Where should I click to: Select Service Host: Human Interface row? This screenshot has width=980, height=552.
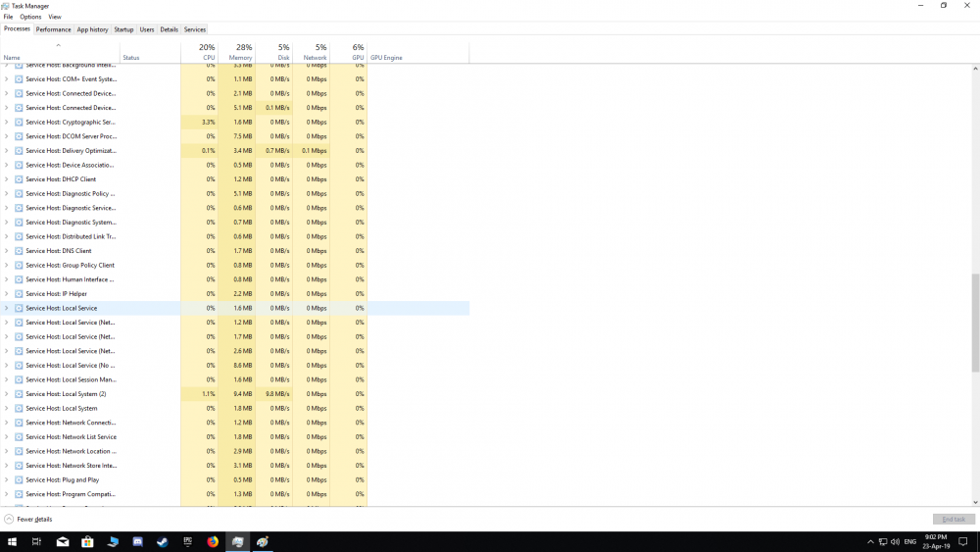pyautogui.click(x=235, y=279)
